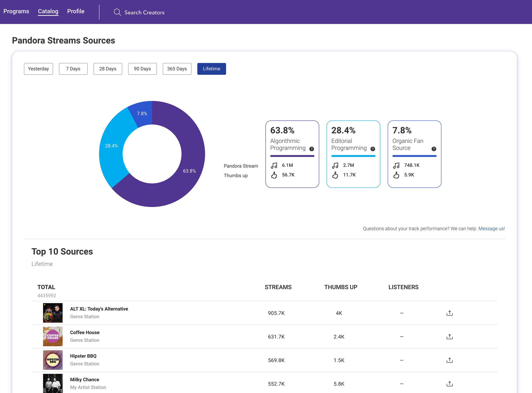532x393 pixels.
Task: Open the Programs menu item
Action: coord(16,11)
